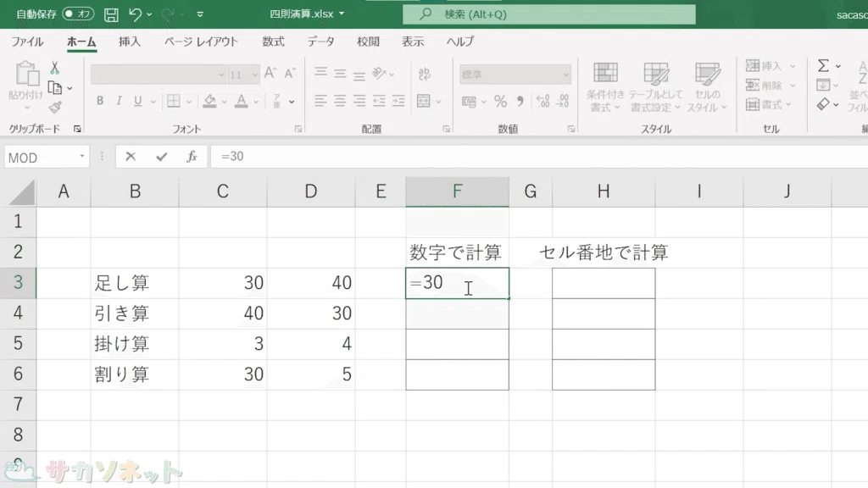Click the Save floppy disk icon
Image resolution: width=868 pixels, height=488 pixels.
(111, 14)
